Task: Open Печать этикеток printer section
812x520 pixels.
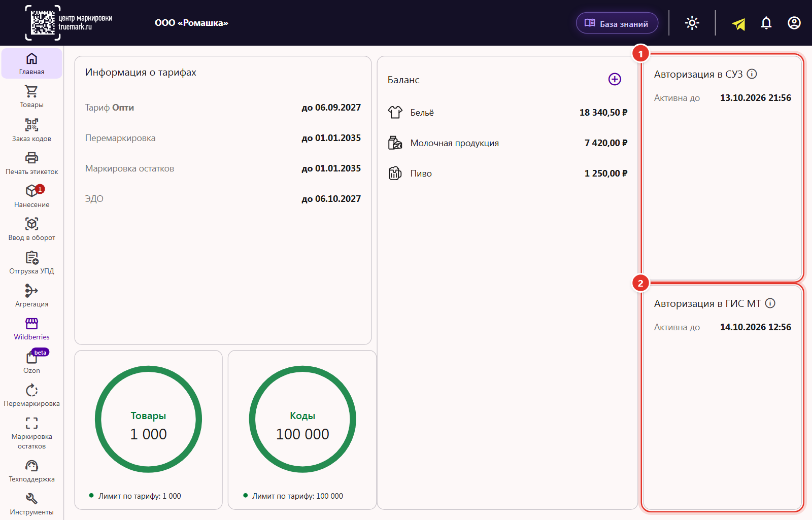Action: point(31,163)
